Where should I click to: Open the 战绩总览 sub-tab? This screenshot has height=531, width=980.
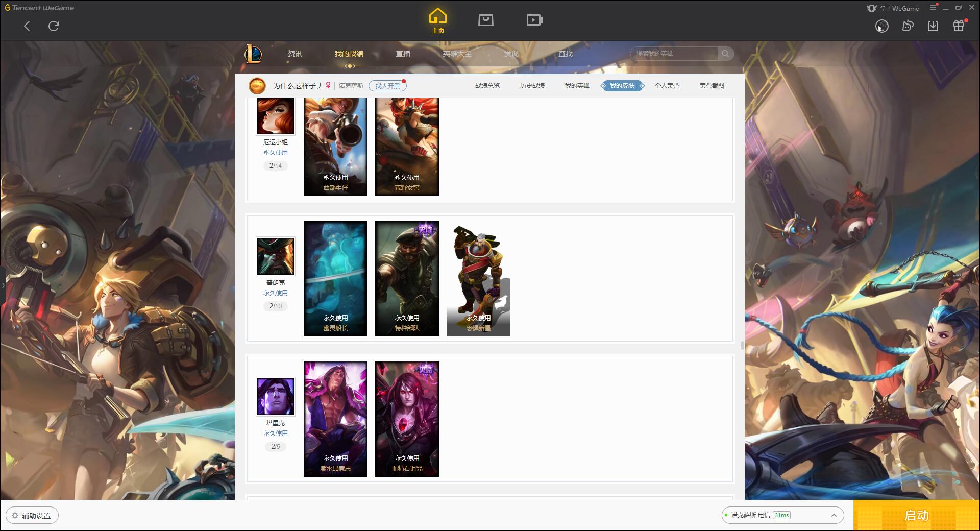[x=487, y=86]
